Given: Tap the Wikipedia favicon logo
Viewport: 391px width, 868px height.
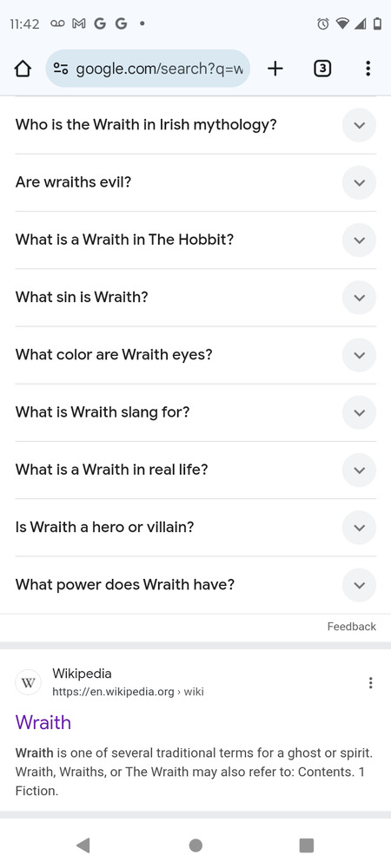Looking at the screenshot, I should click(x=28, y=682).
